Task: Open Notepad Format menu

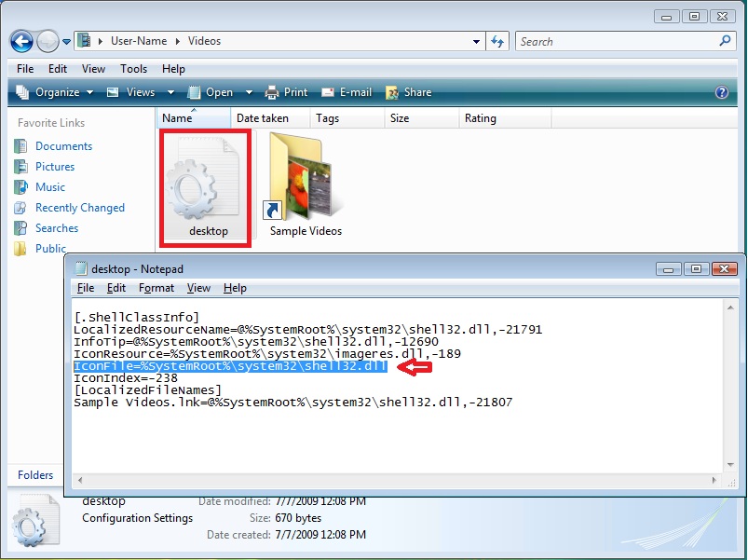Action: tap(156, 288)
